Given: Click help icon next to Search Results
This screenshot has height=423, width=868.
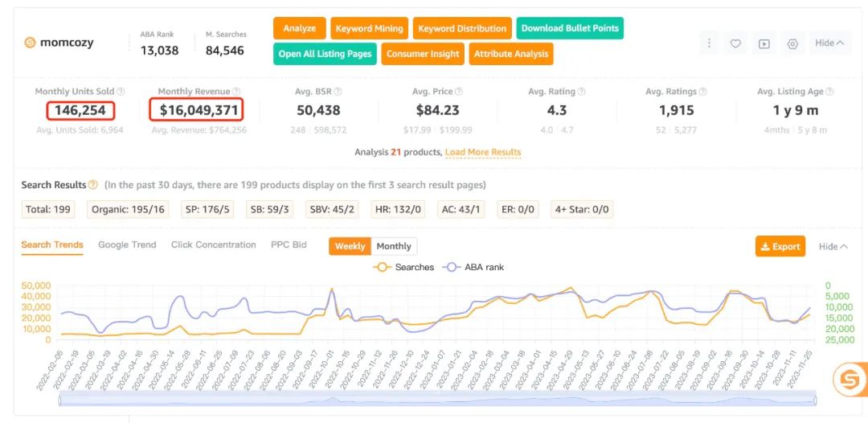Looking at the screenshot, I should click(93, 185).
